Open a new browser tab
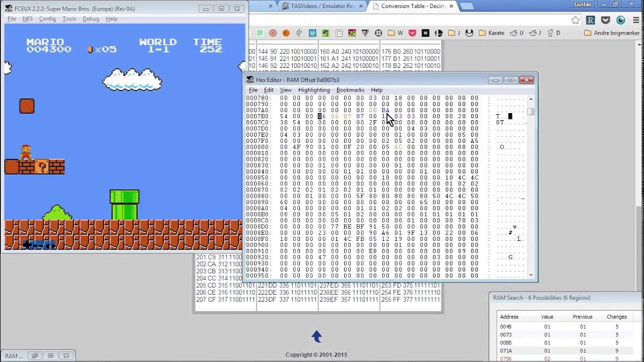 click(x=467, y=7)
